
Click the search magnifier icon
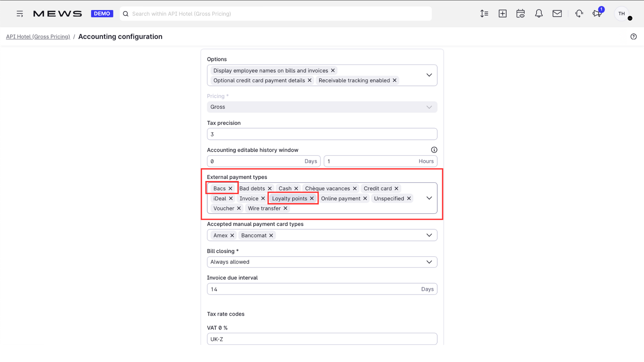tap(126, 14)
